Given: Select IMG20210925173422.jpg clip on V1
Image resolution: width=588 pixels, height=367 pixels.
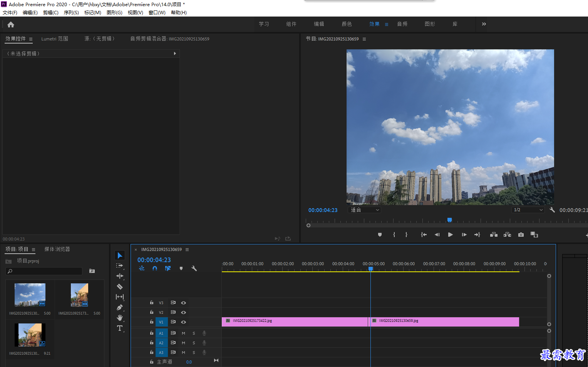Looking at the screenshot, I should 295,322.
